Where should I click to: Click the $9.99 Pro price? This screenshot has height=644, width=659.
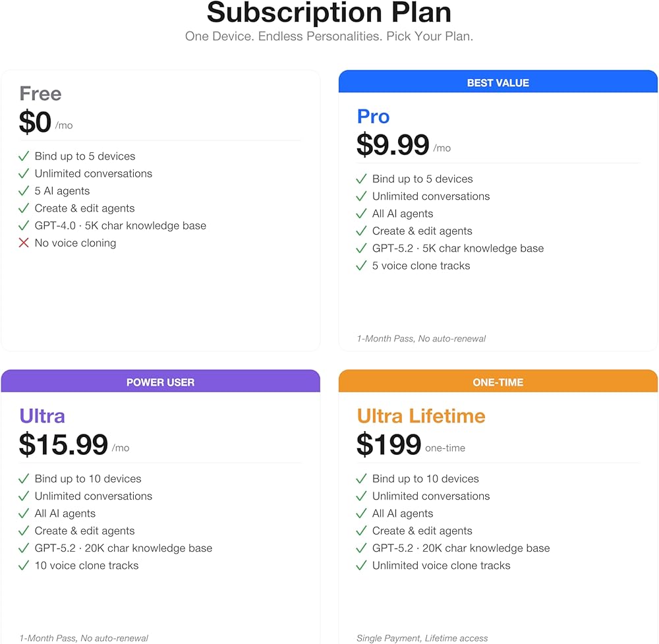[x=393, y=144]
